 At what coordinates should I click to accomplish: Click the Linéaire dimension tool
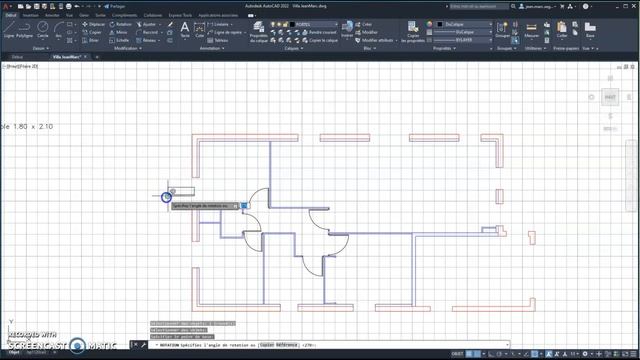tap(218, 24)
